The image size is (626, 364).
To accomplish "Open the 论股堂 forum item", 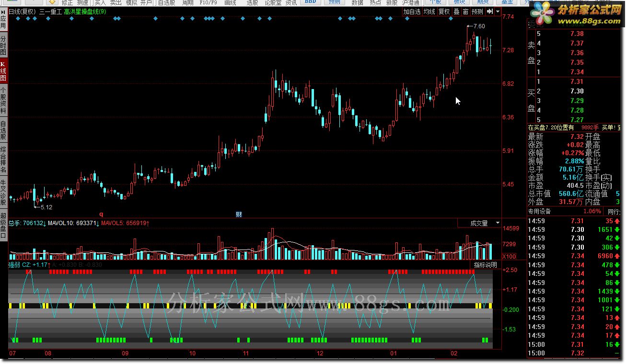I will [x=273, y=2].
